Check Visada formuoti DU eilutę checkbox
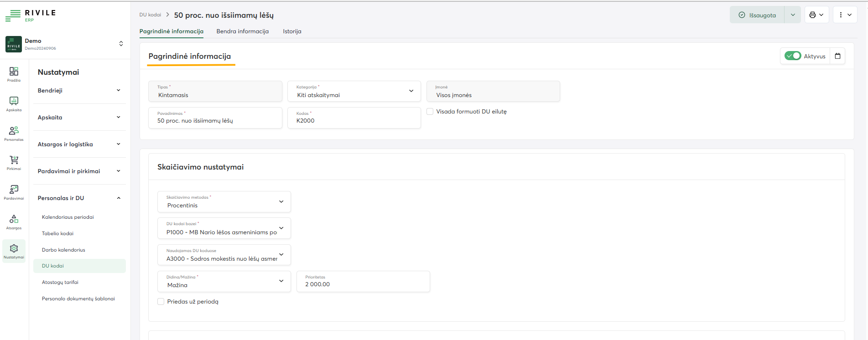This screenshot has height=340, width=868. (430, 111)
